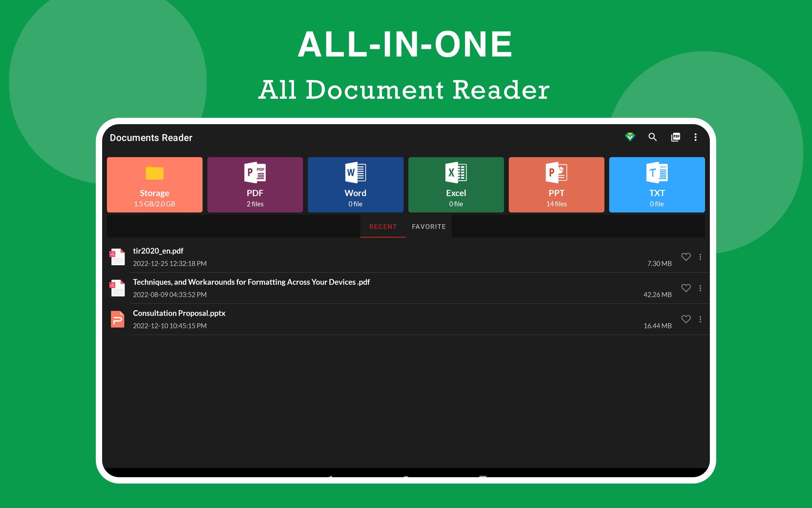Click the PDF document icon on PDF tile
Image resolution: width=812 pixels, height=508 pixels.
pyautogui.click(x=255, y=172)
